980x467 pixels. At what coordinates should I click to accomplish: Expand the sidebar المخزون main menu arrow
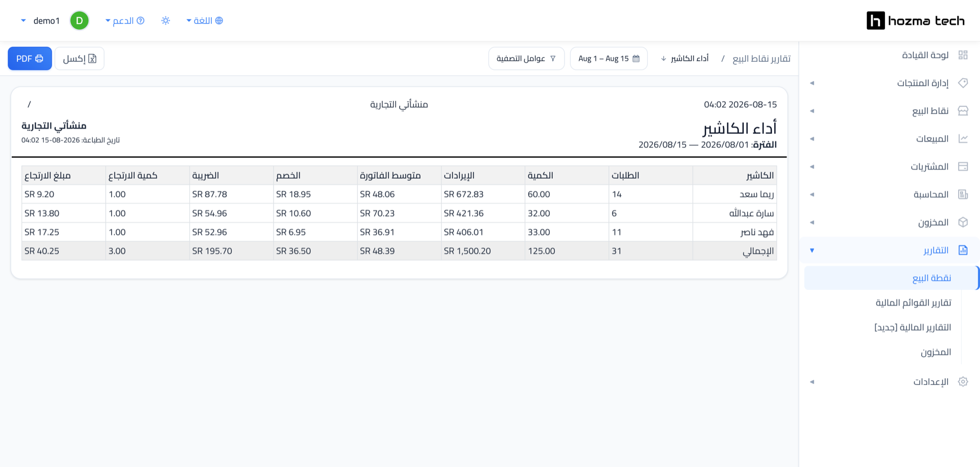812,222
